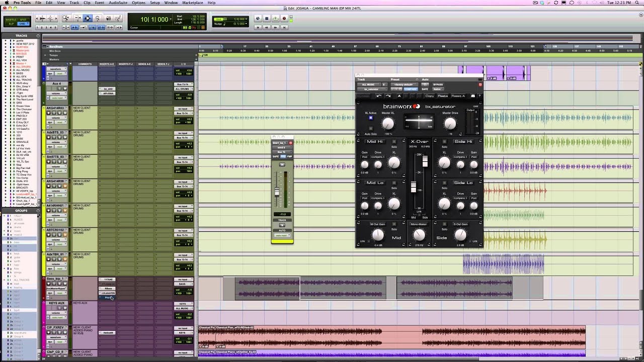Click the COMPARE button in plugin header
The height and width of the screenshot is (362, 644).
411,89
